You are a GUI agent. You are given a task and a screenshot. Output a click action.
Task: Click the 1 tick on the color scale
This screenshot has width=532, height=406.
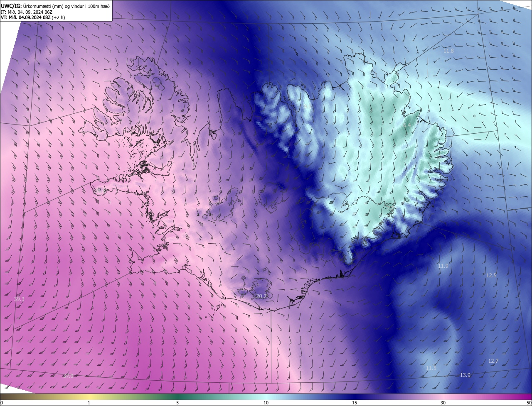point(89,403)
